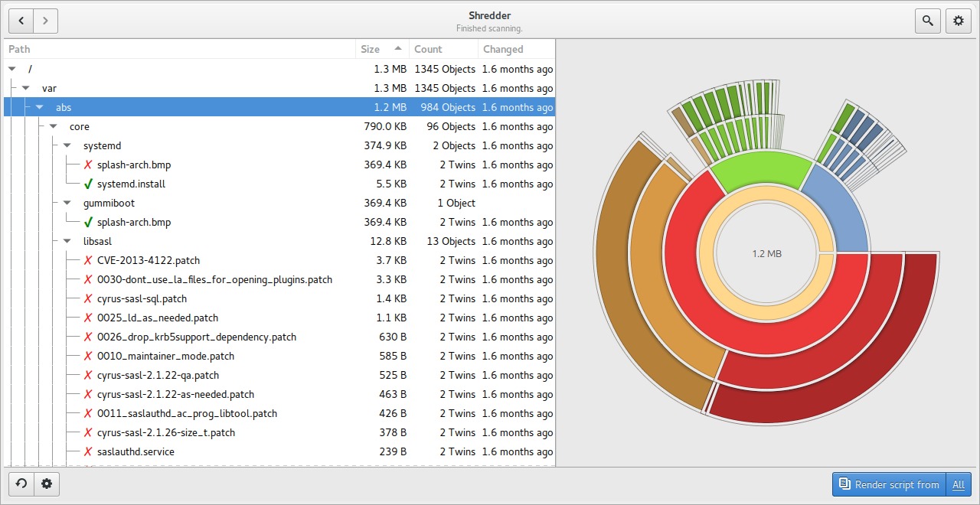This screenshot has height=505, width=980.
Task: Select the cyrus-sasl-sql.patch row
Action: [x=142, y=298]
